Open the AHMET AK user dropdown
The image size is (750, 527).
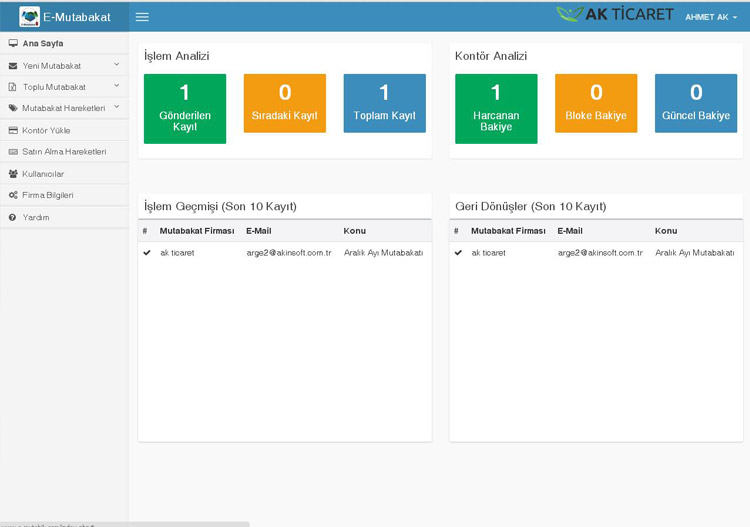click(711, 17)
